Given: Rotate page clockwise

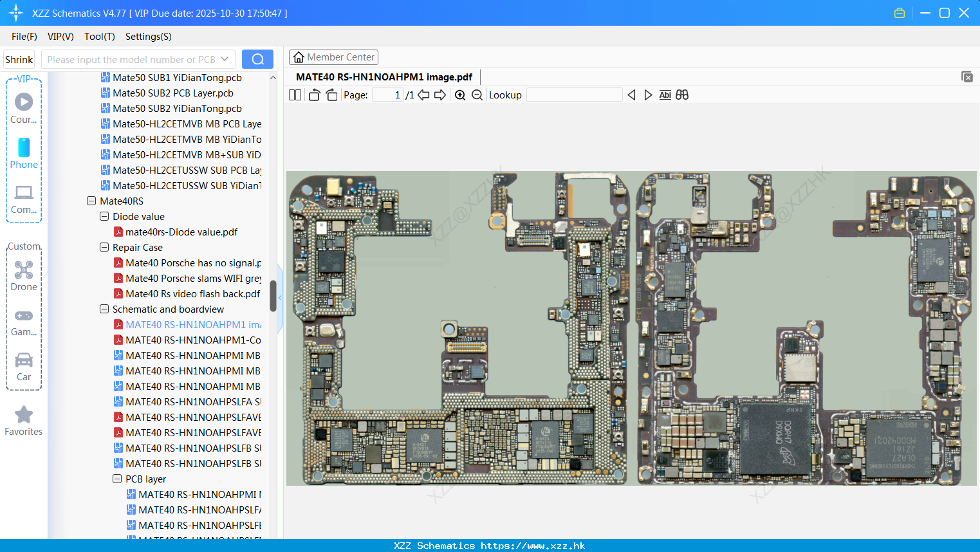Looking at the screenshot, I should pos(331,95).
